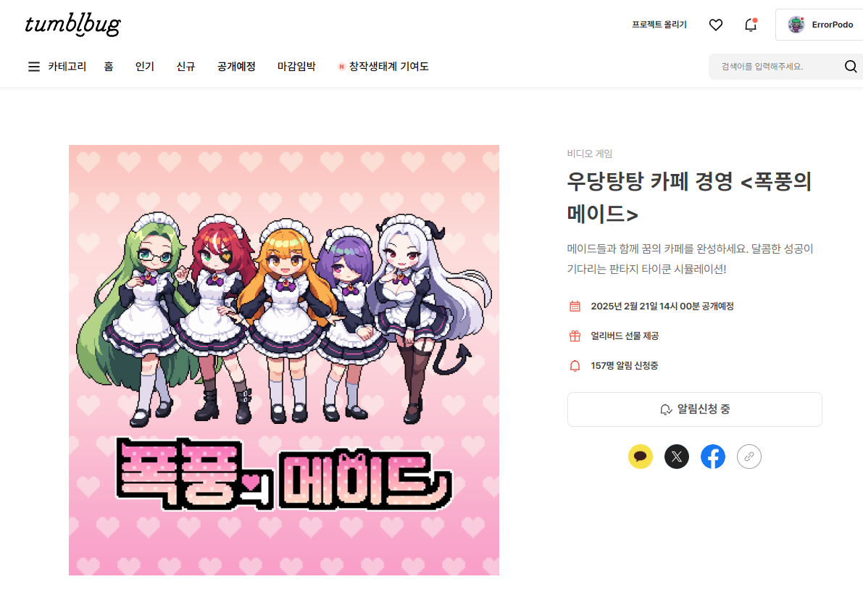Toggle the 알림신청 중 notification button
Image resolution: width=863 pixels, height=616 pixels.
tap(695, 409)
